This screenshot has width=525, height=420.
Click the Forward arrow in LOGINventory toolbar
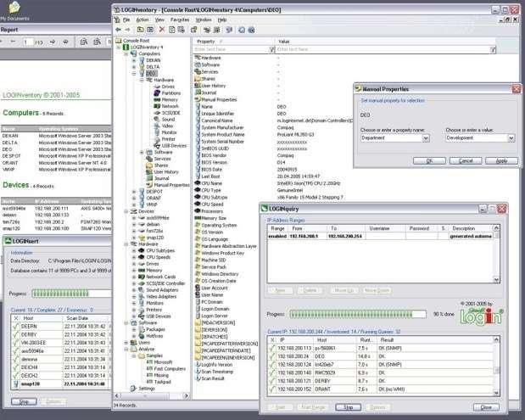tap(127, 30)
